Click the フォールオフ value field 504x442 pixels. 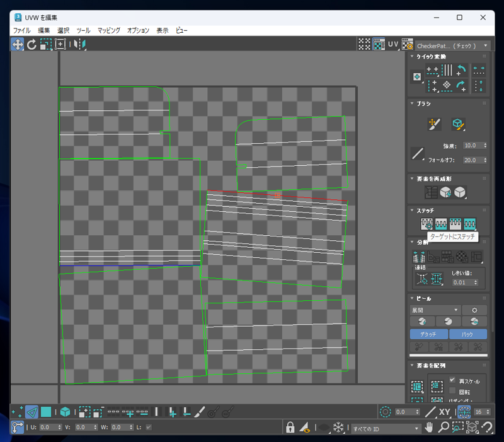coord(475,160)
